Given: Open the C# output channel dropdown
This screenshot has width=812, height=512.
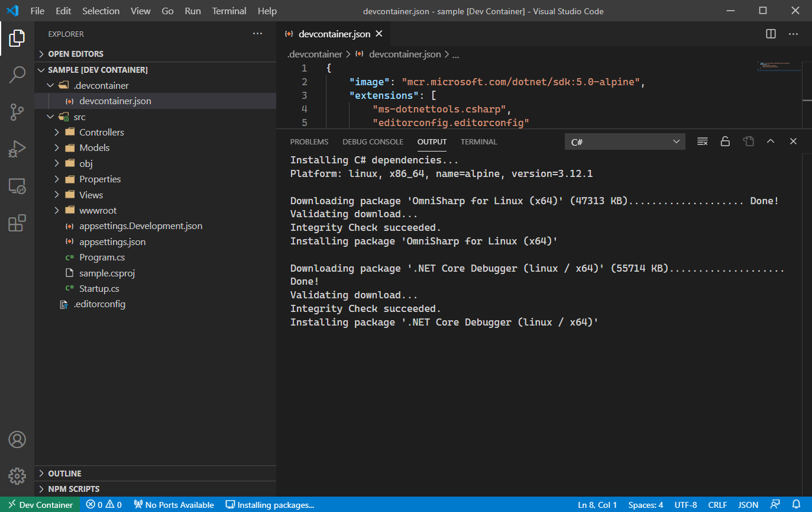Looking at the screenshot, I should tap(625, 141).
